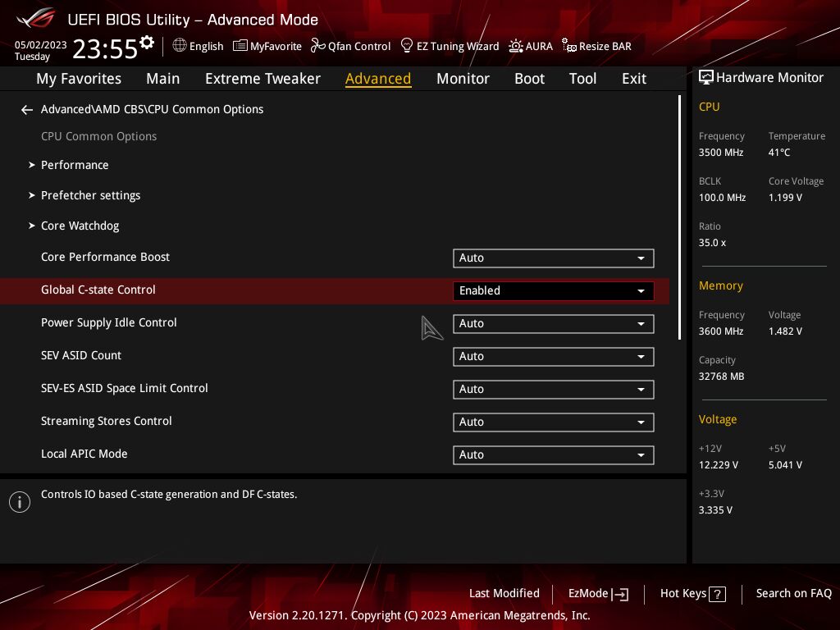Click the Hot Keys question mark icon

coord(717,594)
